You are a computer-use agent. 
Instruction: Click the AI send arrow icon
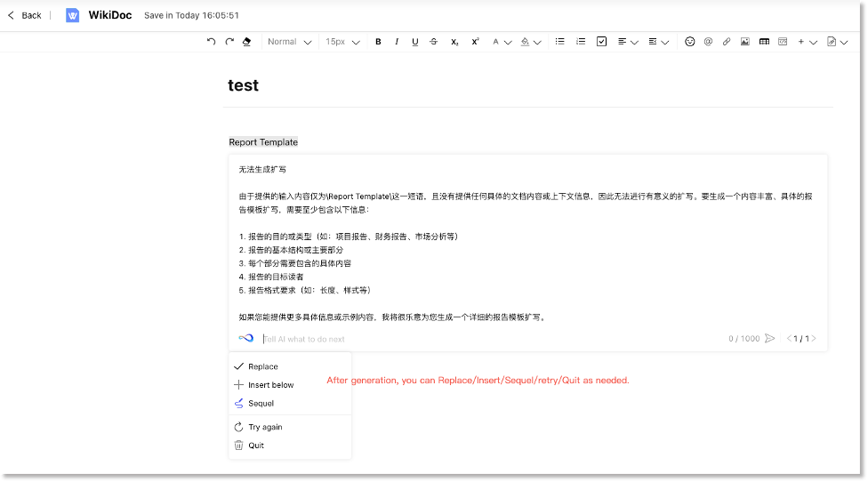[769, 339]
